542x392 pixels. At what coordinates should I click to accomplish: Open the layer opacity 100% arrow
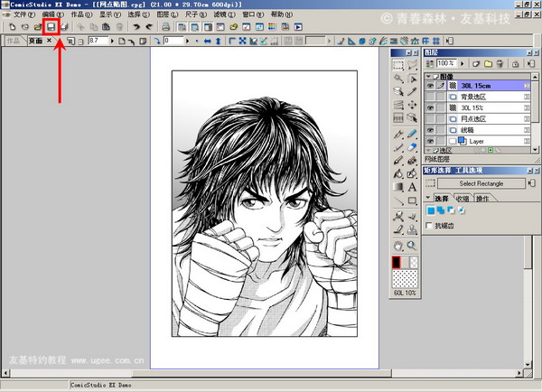[x=463, y=63]
